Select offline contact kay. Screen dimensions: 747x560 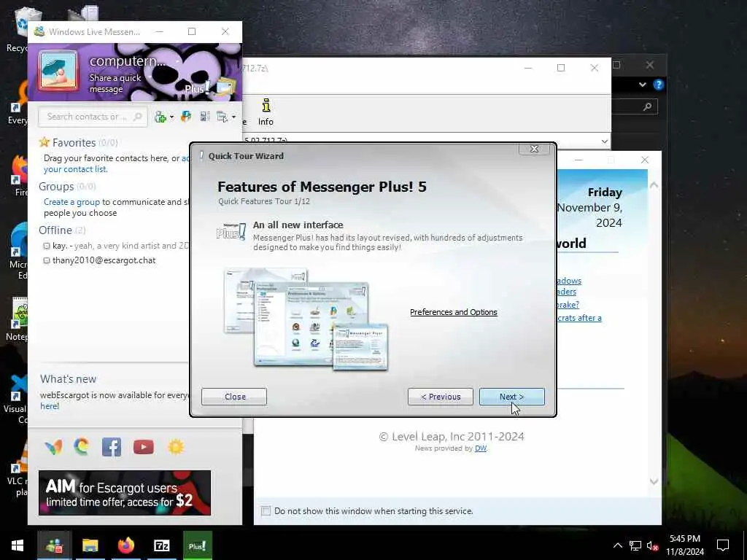pos(116,246)
